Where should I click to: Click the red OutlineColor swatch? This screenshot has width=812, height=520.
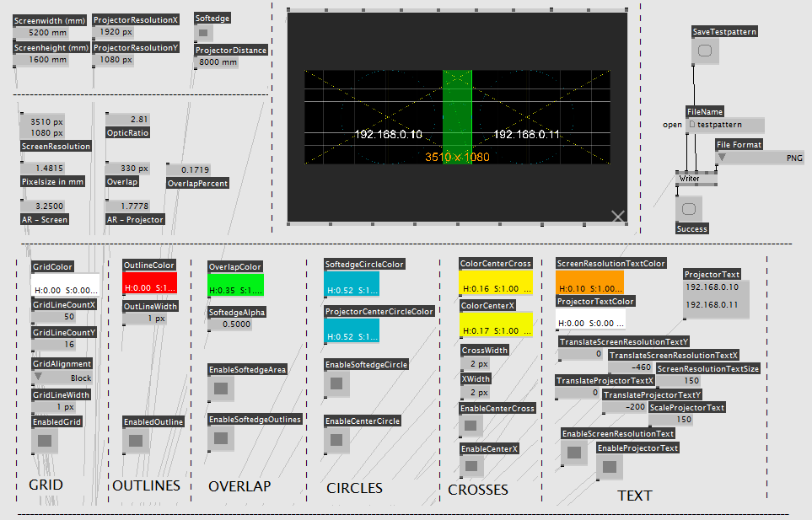(149, 282)
